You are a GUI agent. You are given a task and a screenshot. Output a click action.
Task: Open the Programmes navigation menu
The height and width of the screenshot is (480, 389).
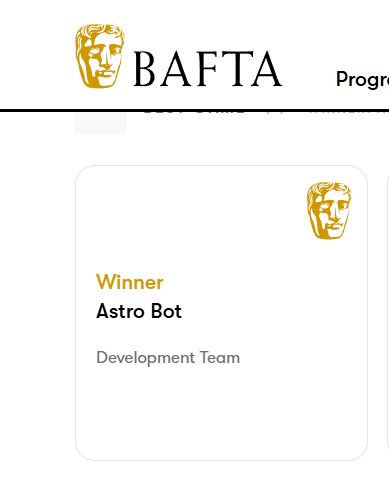pos(362,80)
